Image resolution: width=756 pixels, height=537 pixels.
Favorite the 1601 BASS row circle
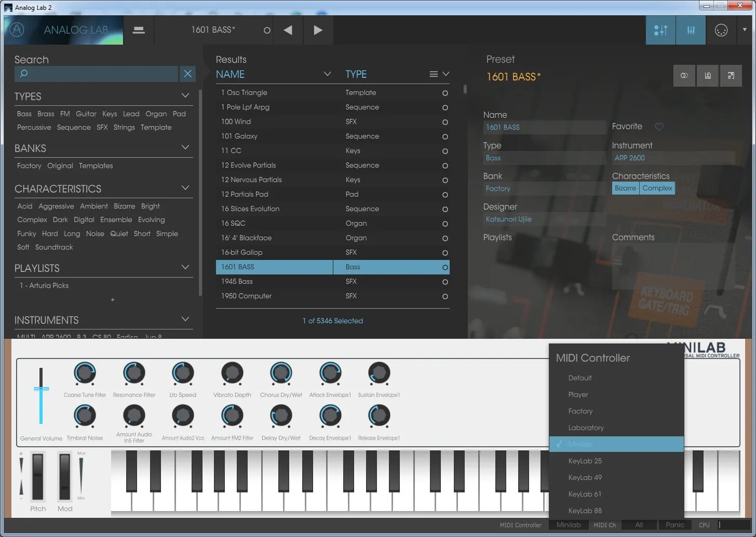click(445, 268)
